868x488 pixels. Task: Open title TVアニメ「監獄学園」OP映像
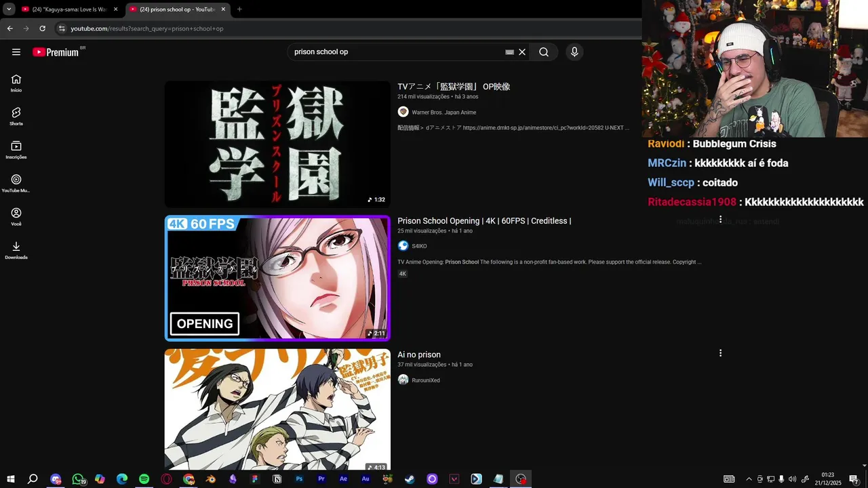pyautogui.click(x=454, y=87)
